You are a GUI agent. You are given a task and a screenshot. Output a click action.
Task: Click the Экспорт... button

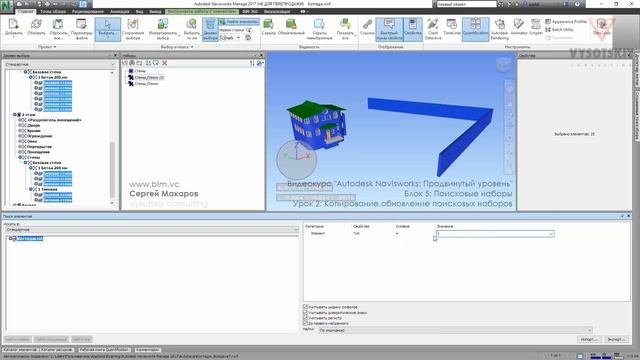616,339
